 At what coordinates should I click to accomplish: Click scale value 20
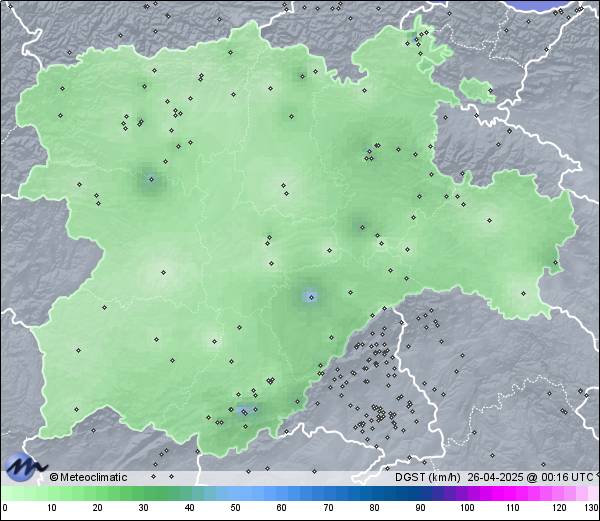[98, 508]
